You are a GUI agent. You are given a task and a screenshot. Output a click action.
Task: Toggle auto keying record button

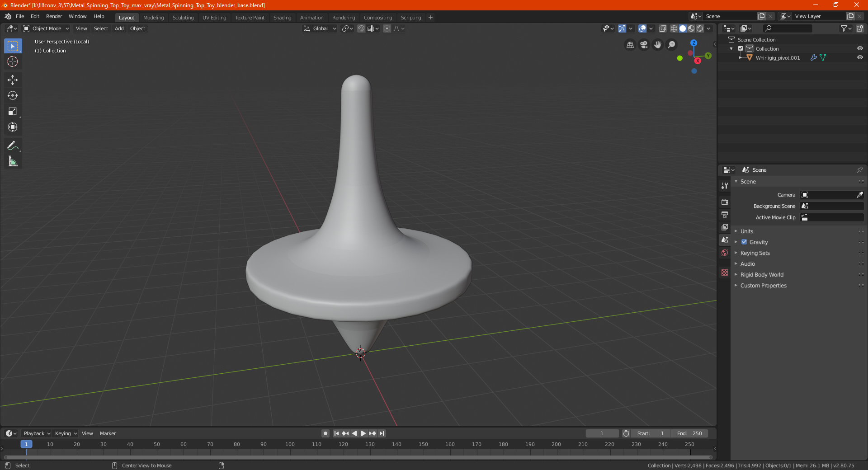coord(325,433)
